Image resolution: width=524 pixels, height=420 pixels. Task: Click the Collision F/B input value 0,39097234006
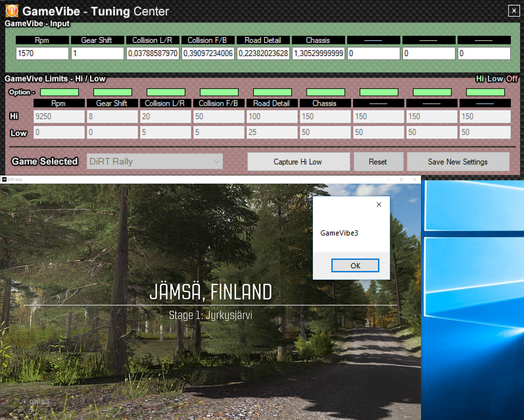click(208, 53)
